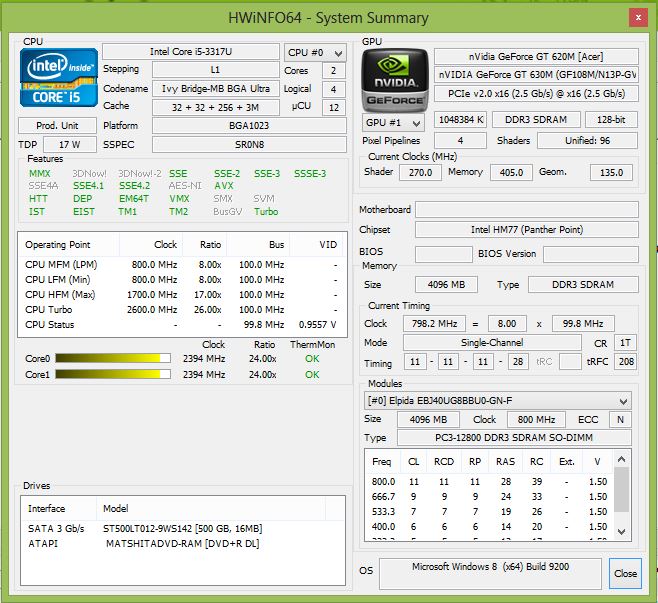Click the tRFC 208 field
Screen dimensions: 658x603
point(626,361)
